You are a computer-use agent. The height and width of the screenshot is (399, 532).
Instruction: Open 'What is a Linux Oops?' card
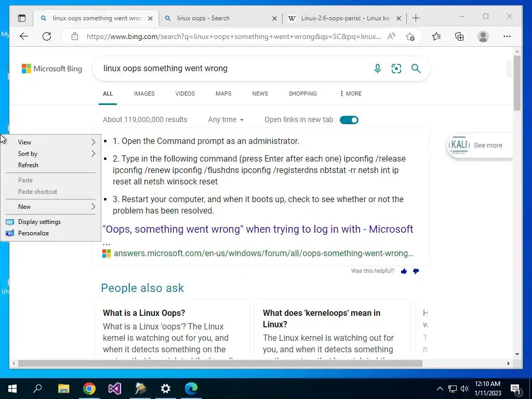[x=172, y=328]
